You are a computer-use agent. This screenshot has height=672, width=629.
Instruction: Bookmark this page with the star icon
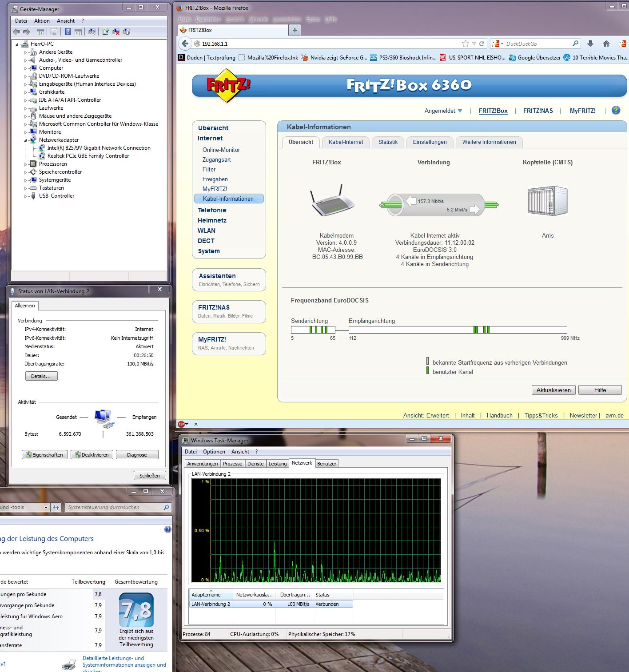(x=465, y=44)
